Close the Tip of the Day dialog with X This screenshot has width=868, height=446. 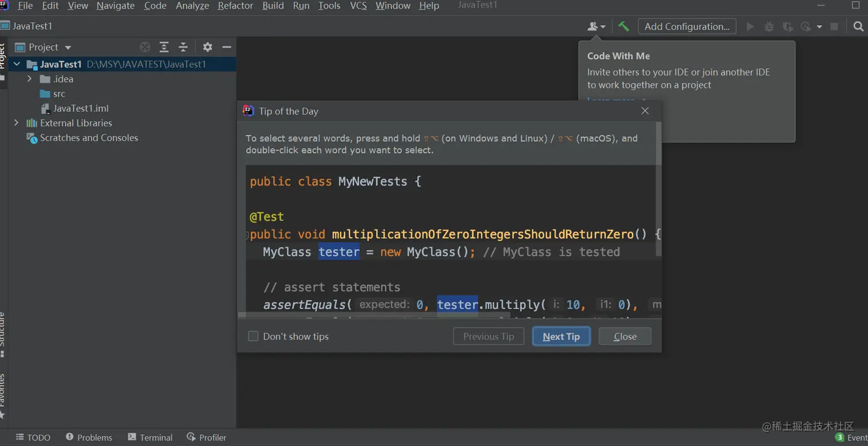(645, 111)
